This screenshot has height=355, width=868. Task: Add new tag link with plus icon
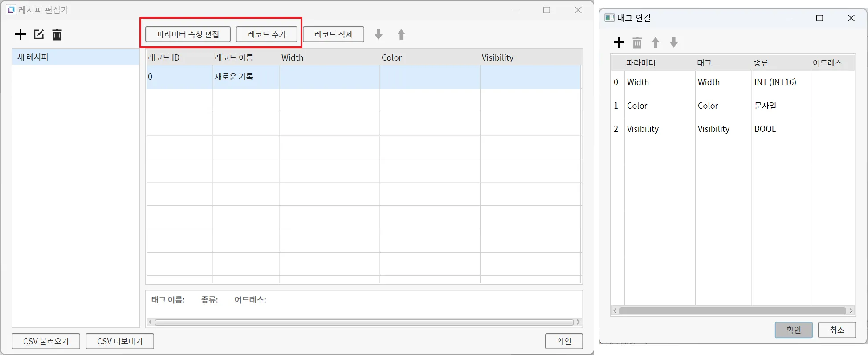click(619, 42)
